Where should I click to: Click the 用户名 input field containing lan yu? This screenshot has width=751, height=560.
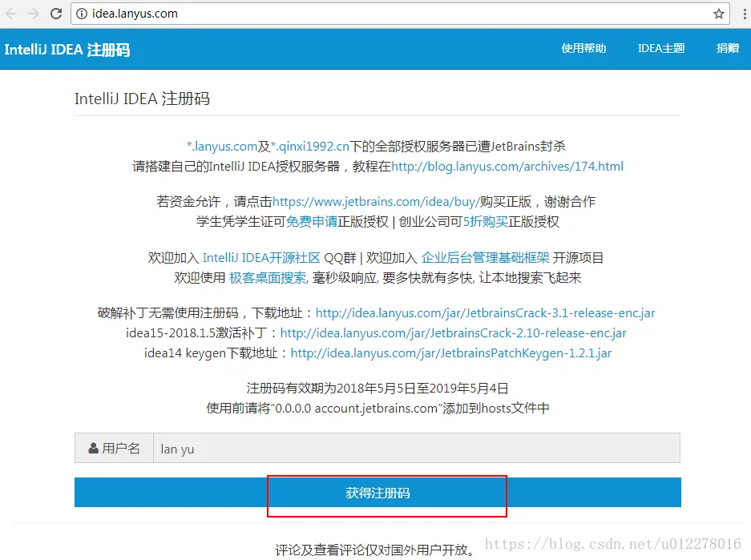(x=416, y=448)
